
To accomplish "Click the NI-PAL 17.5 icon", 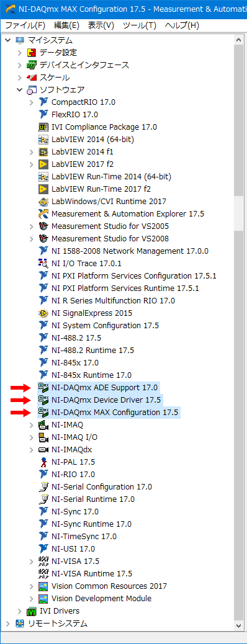I will point(43,462).
